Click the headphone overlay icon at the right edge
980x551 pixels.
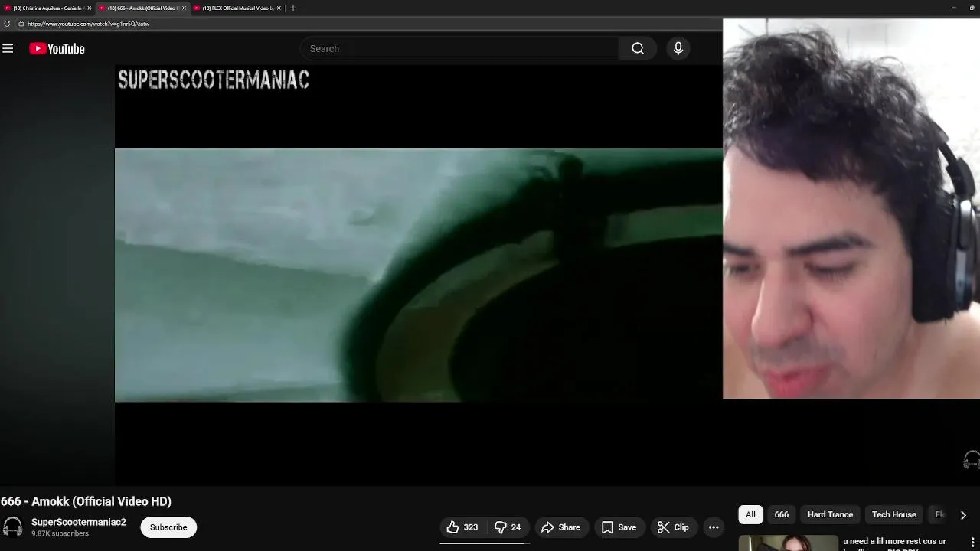(972, 460)
